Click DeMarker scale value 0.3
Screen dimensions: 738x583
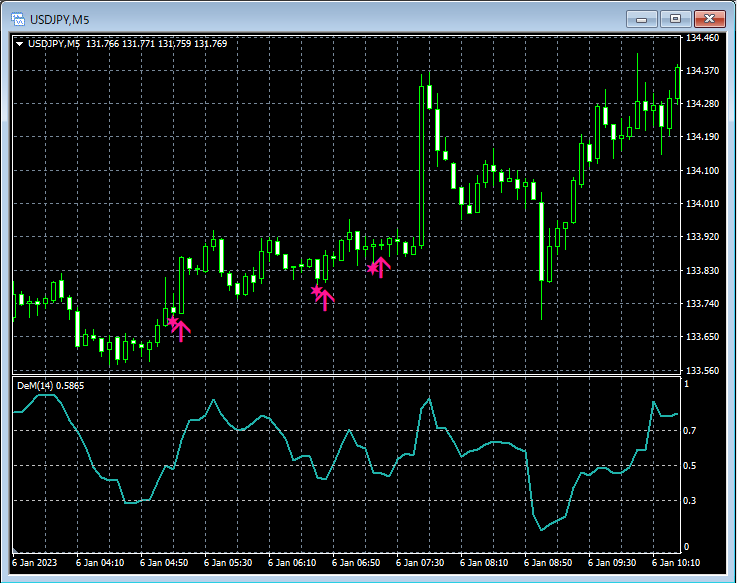click(690, 500)
